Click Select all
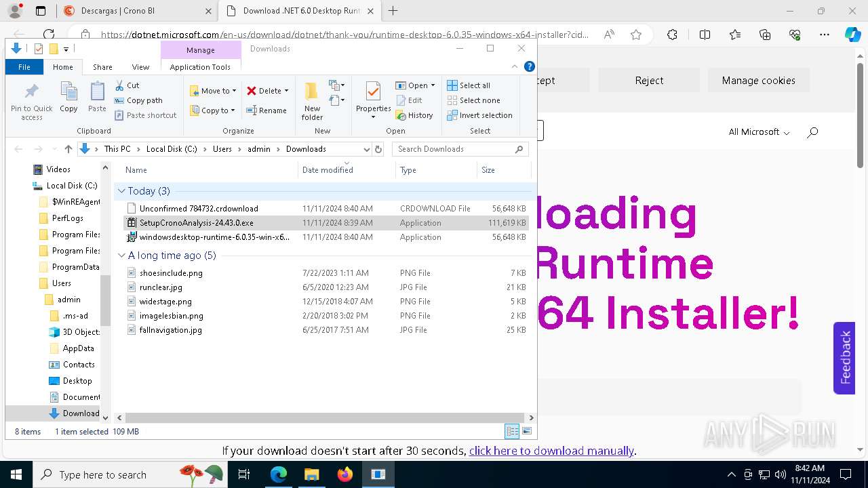The height and width of the screenshot is (488, 868). pos(469,85)
